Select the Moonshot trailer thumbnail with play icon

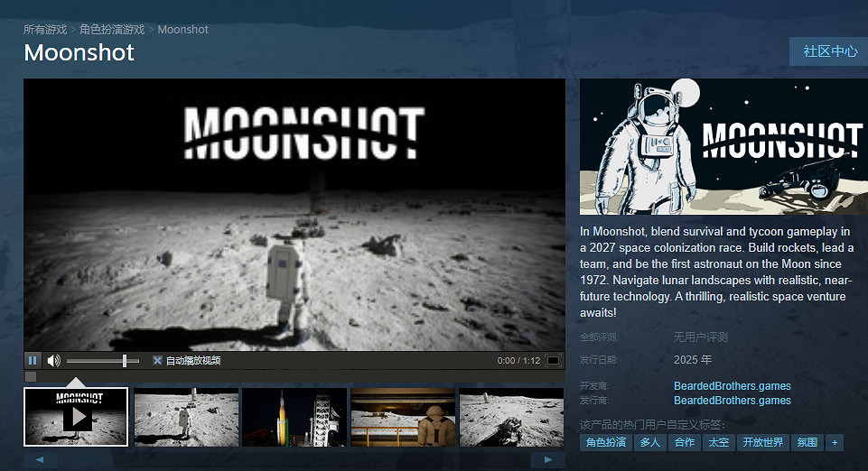tap(76, 417)
